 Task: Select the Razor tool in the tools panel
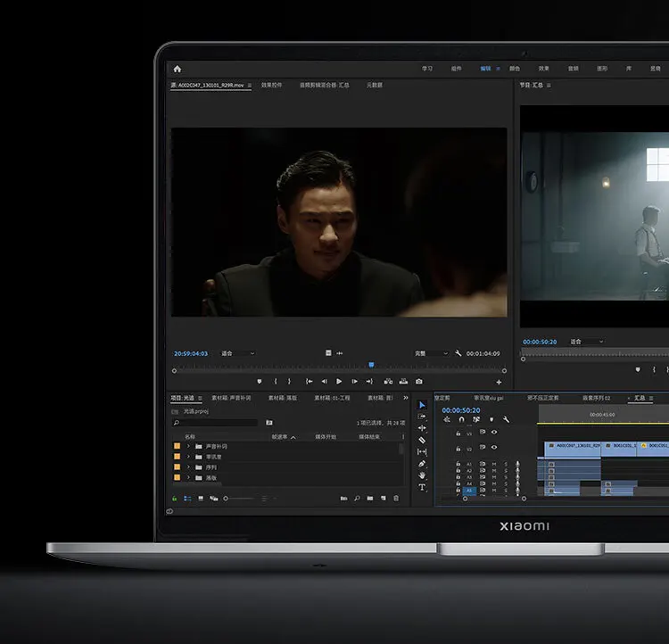click(422, 440)
